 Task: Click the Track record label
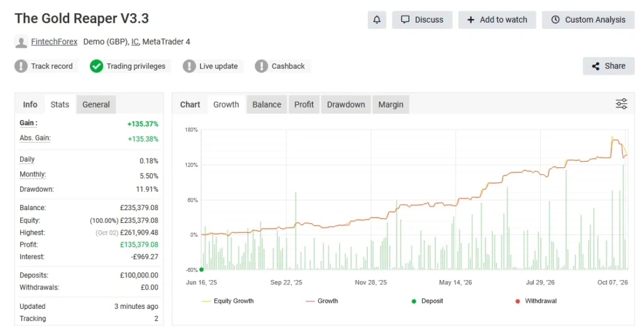click(52, 66)
